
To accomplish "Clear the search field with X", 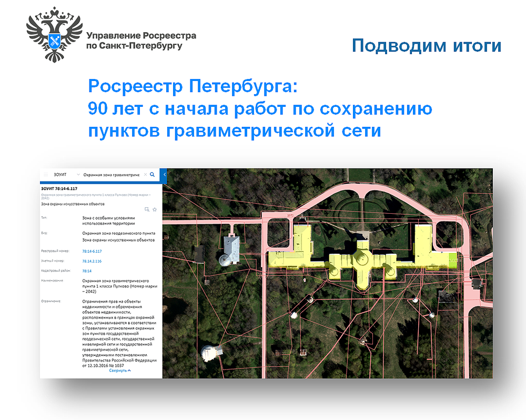I will click(x=145, y=174).
